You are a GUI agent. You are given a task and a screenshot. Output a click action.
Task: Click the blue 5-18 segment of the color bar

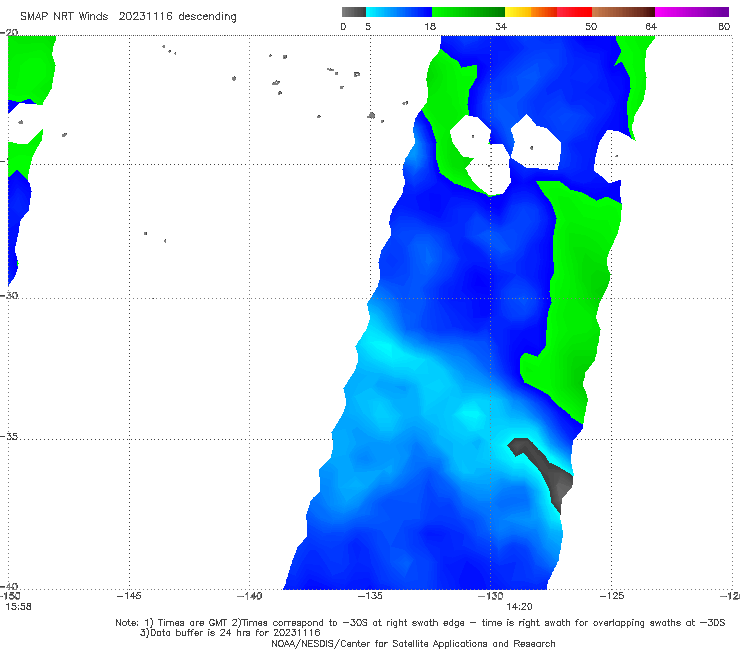(x=399, y=12)
